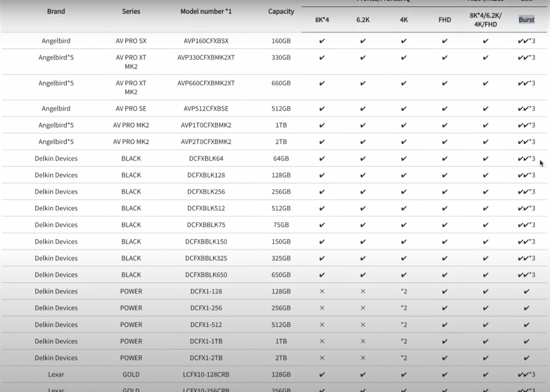Click the 8K checkmark in the DCFXBLK128 row
550x392 pixels.
[x=322, y=175]
